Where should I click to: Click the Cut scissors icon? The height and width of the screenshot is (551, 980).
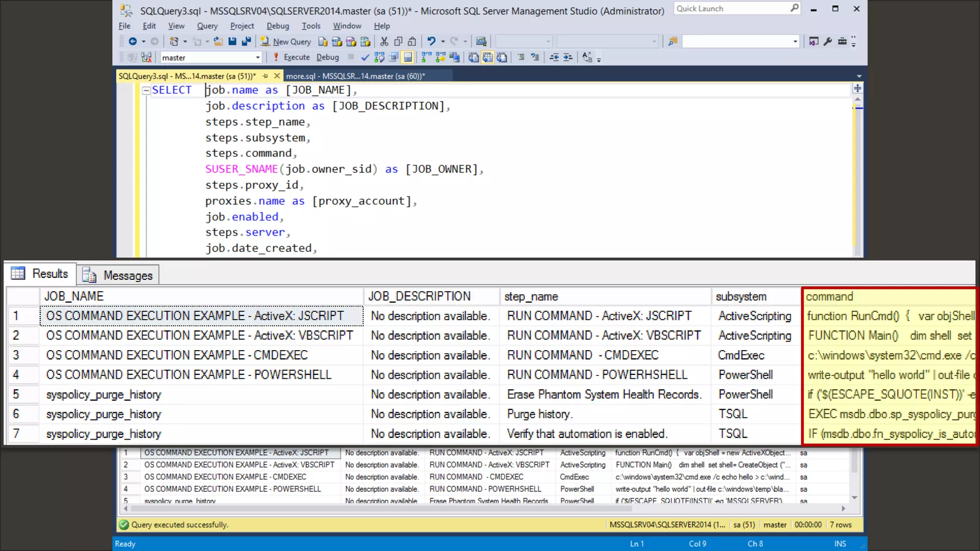[384, 42]
